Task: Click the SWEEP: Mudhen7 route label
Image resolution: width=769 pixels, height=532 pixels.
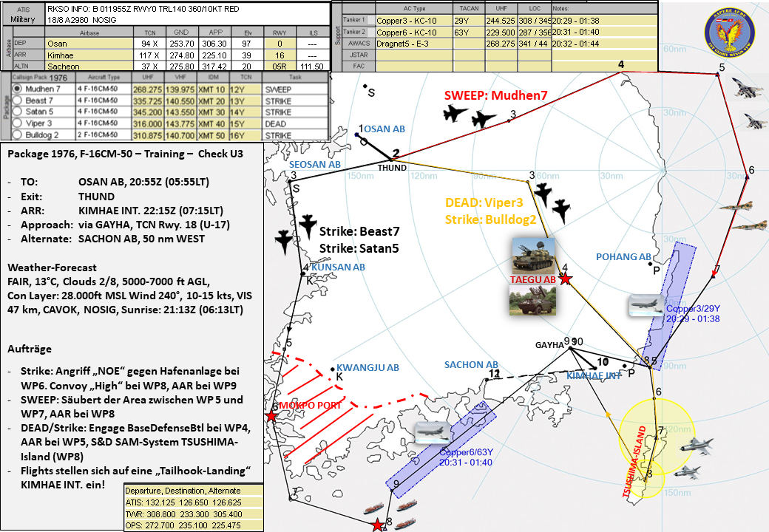Action: coord(496,95)
